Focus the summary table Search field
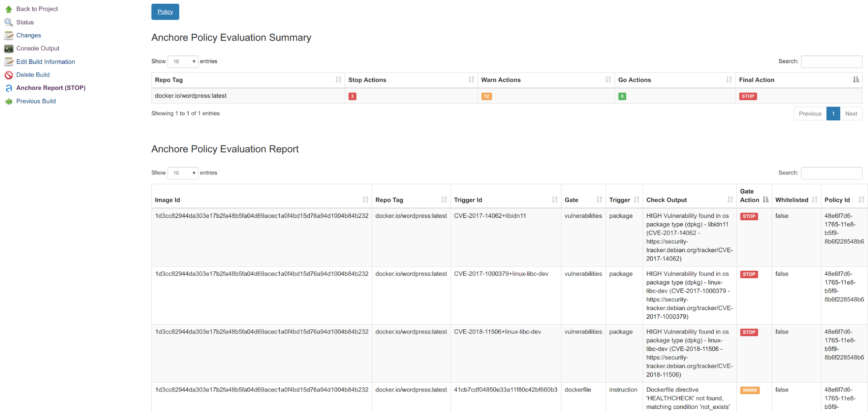The width and height of the screenshot is (868, 412). coord(831,61)
